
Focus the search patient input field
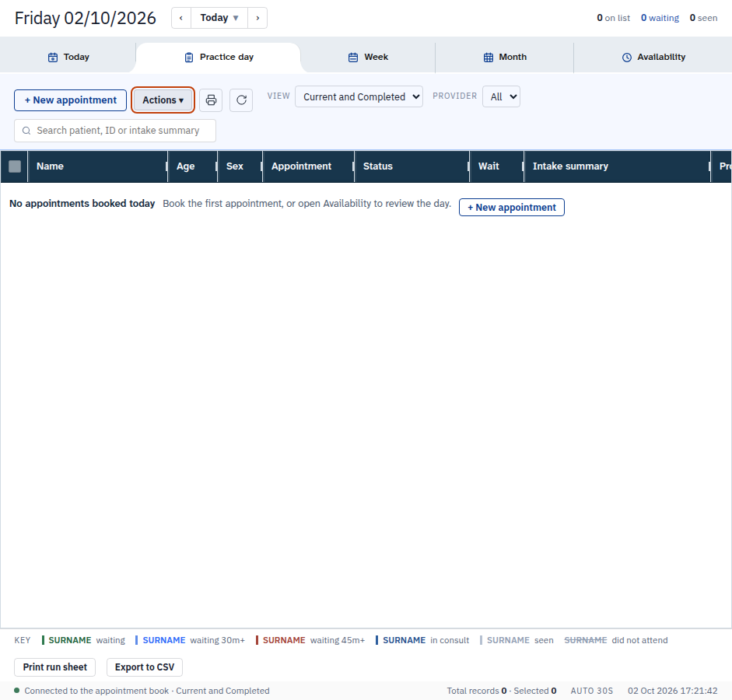click(115, 131)
